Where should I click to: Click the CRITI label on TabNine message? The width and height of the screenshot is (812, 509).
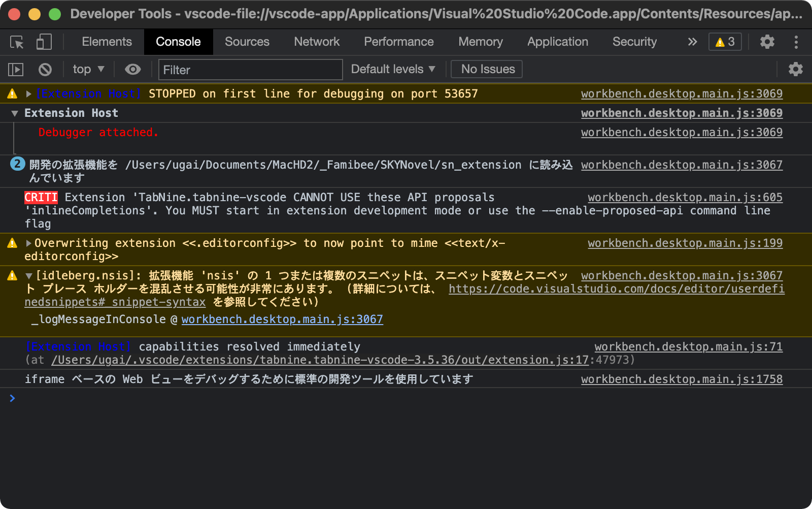coord(41,197)
